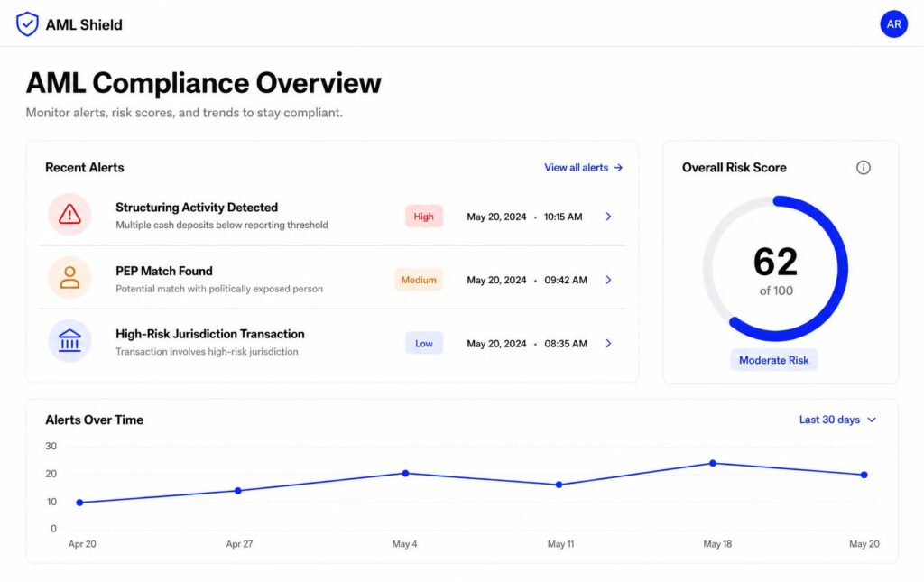Viewport: 924px width, 582px height.
Task: Click the Overall Risk Score heading
Action: point(735,167)
